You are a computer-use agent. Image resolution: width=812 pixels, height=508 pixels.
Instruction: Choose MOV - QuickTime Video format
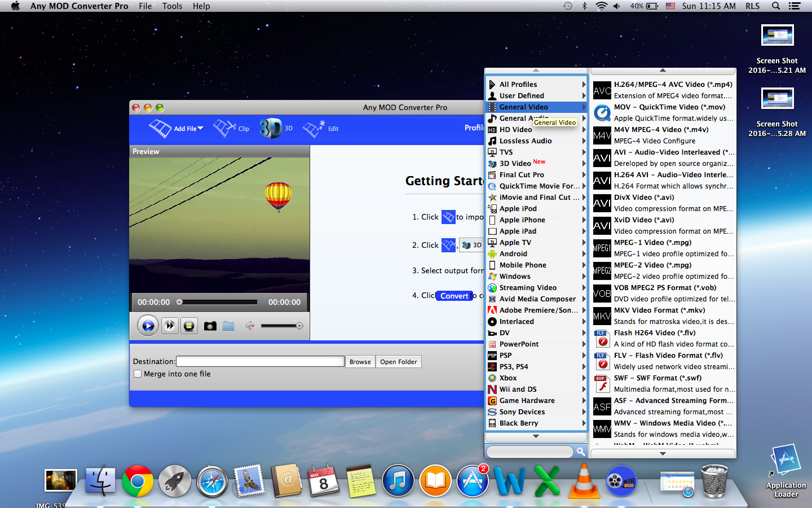coord(664,112)
